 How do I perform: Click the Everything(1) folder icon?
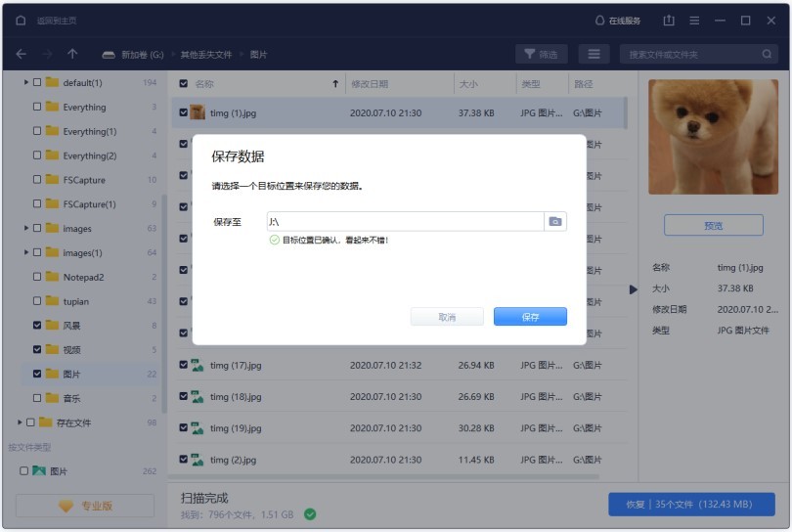pyautogui.click(x=52, y=130)
